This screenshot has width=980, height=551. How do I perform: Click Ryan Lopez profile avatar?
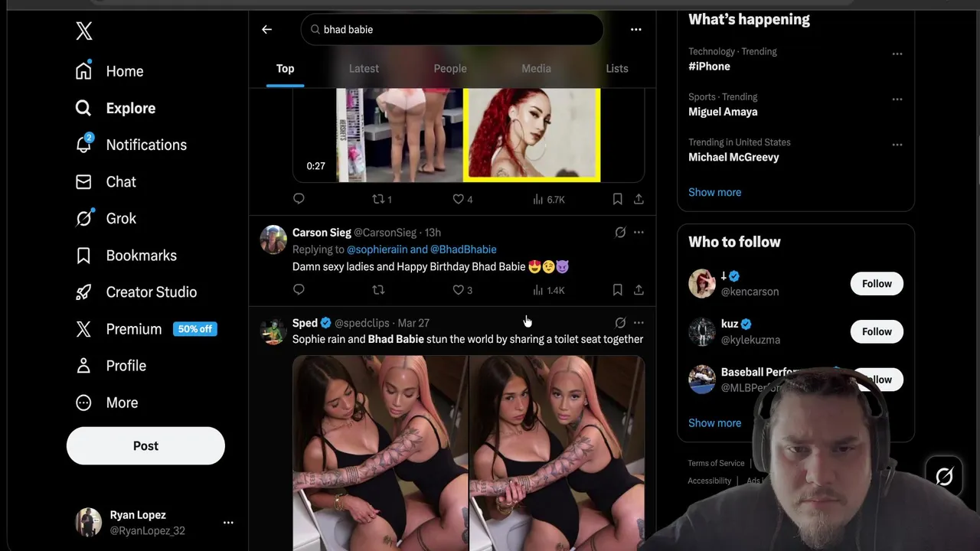pos(88,522)
